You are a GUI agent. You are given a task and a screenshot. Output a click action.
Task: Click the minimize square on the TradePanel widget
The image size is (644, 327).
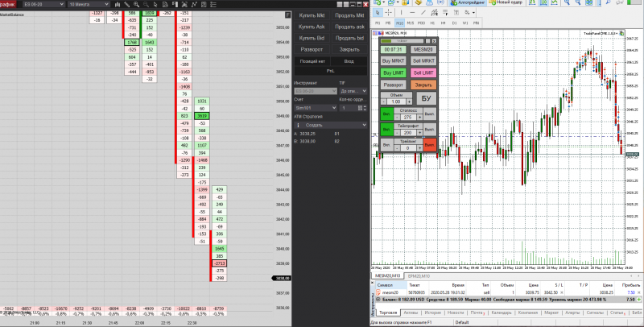click(x=427, y=41)
